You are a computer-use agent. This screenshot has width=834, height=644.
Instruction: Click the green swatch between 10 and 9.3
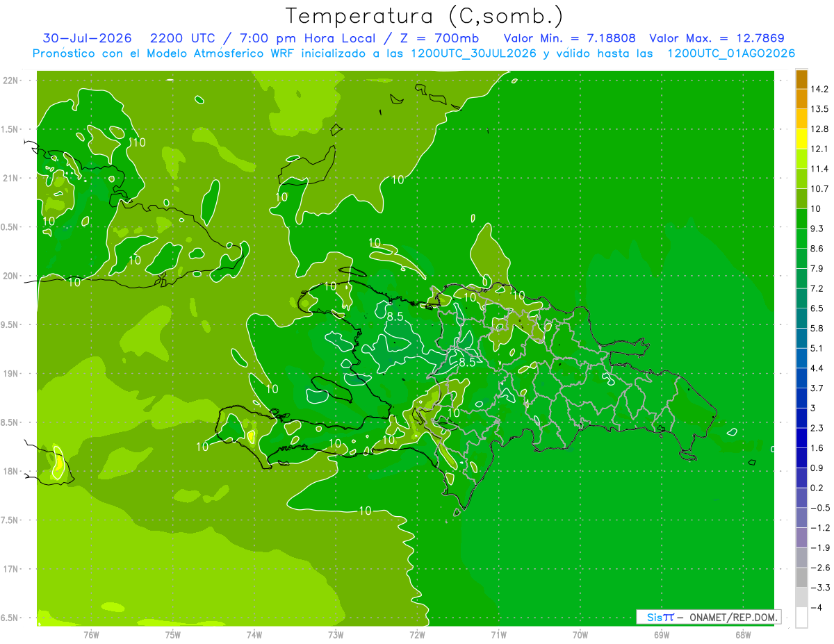click(801, 219)
